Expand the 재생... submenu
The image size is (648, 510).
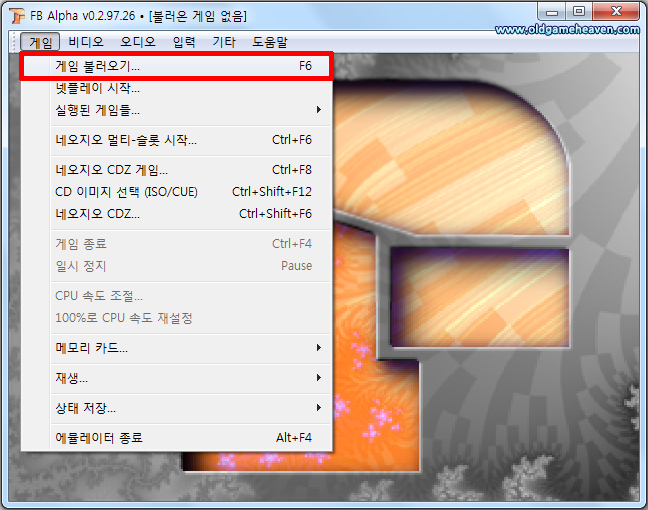(x=176, y=378)
